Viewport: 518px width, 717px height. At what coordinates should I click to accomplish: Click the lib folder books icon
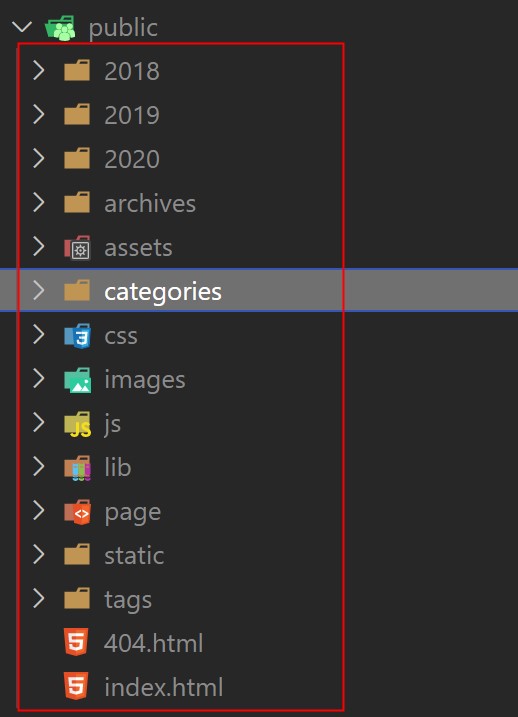pyautogui.click(x=77, y=468)
